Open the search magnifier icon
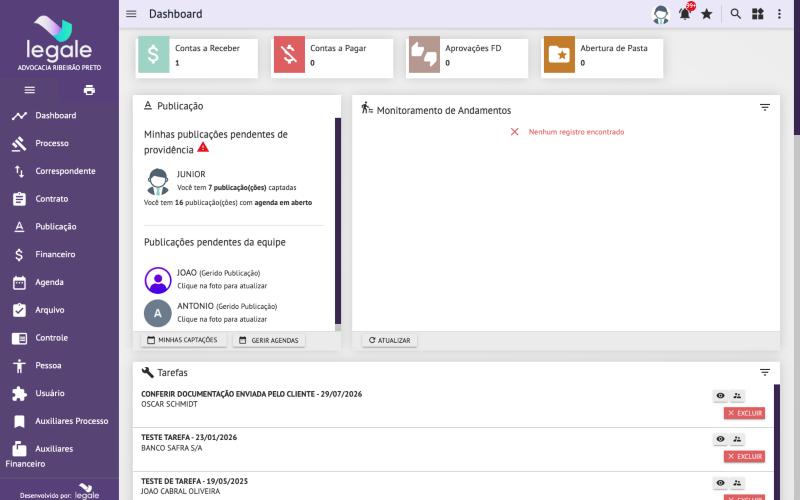This screenshot has height=500, width=800. tap(735, 14)
